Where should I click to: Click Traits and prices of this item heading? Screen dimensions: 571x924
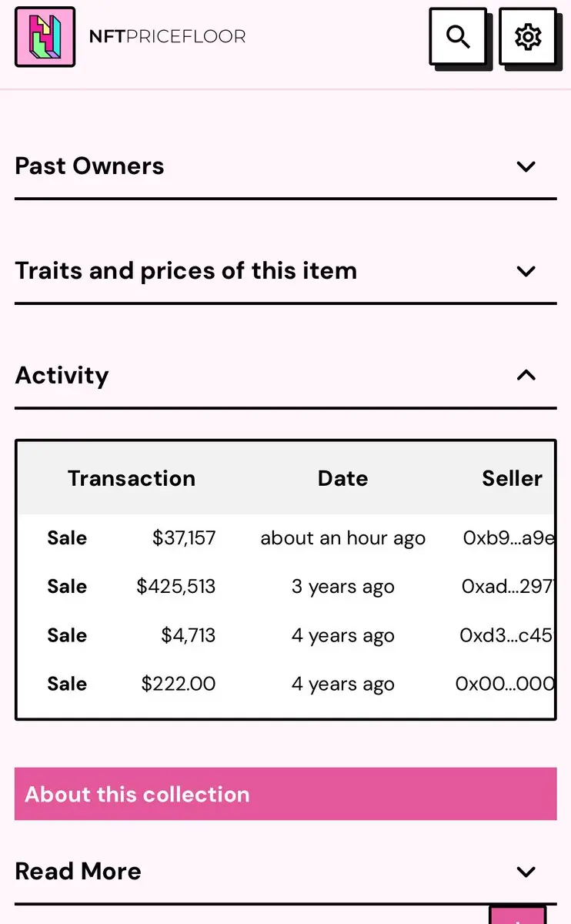pyautogui.click(x=185, y=271)
